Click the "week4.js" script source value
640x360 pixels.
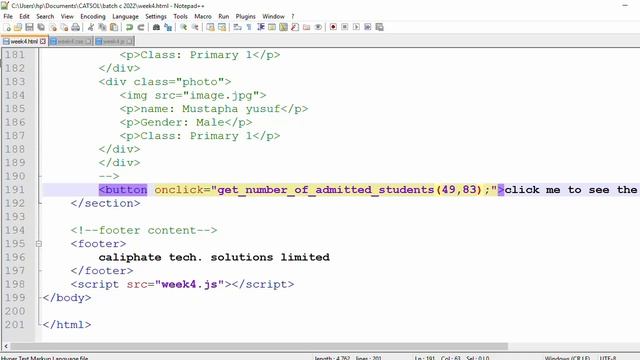189,284
